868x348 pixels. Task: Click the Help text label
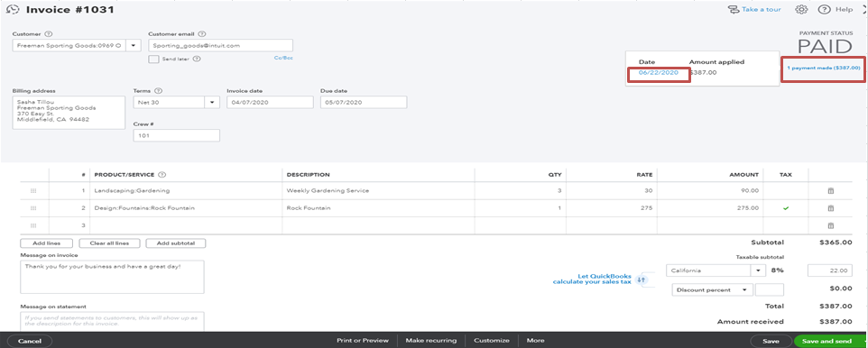pyautogui.click(x=844, y=9)
